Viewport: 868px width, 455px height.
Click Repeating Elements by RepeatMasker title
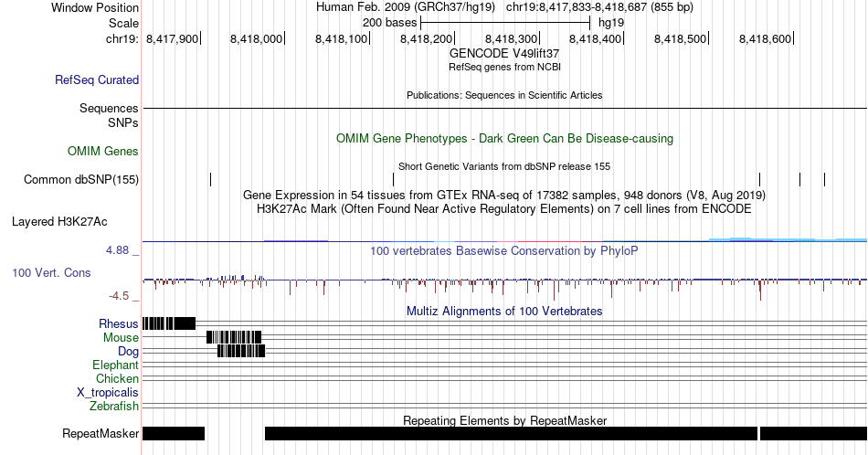(504, 420)
